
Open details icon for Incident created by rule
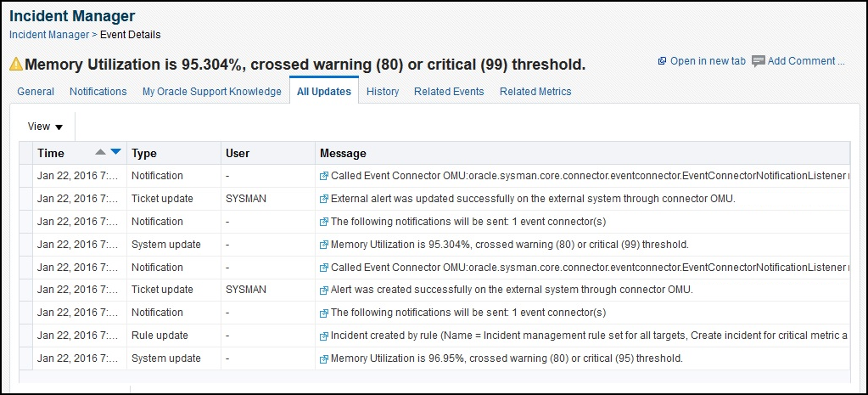pos(324,336)
